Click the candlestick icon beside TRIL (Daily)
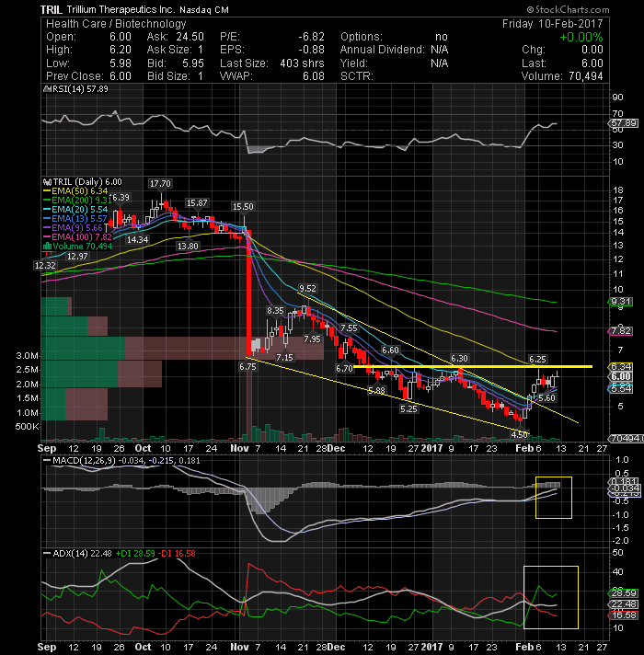Image resolution: width=644 pixels, height=655 pixels. (x=47, y=182)
